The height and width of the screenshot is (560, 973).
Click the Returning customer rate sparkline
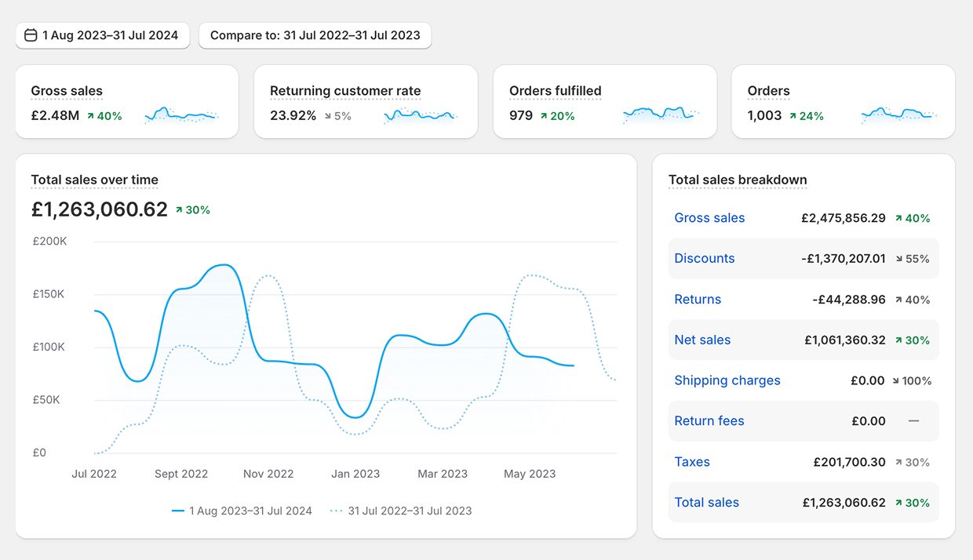pyautogui.click(x=420, y=116)
